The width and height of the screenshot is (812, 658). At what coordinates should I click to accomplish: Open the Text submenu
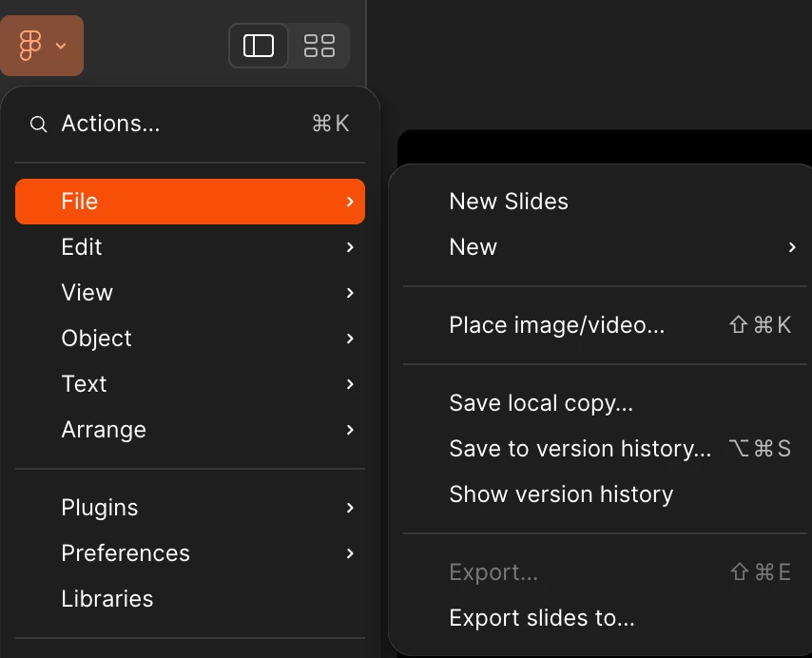190,384
